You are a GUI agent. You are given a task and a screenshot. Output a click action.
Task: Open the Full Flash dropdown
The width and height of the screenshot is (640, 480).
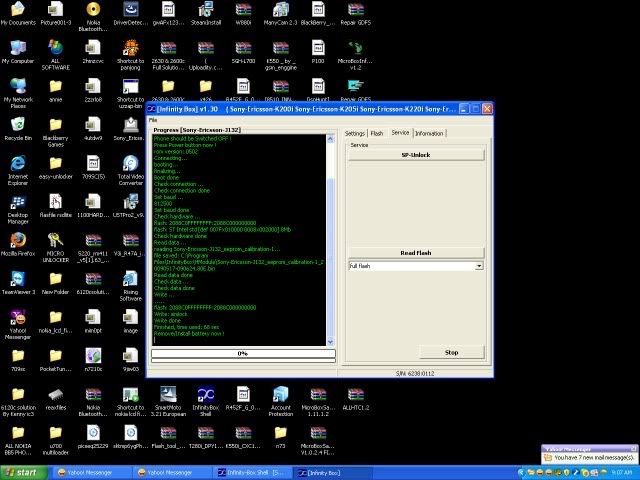(479, 266)
